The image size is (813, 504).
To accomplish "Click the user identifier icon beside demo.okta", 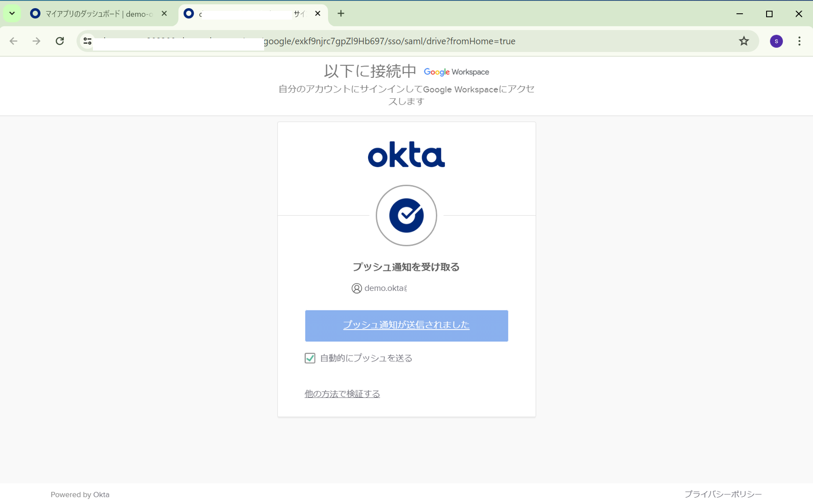I will (357, 288).
